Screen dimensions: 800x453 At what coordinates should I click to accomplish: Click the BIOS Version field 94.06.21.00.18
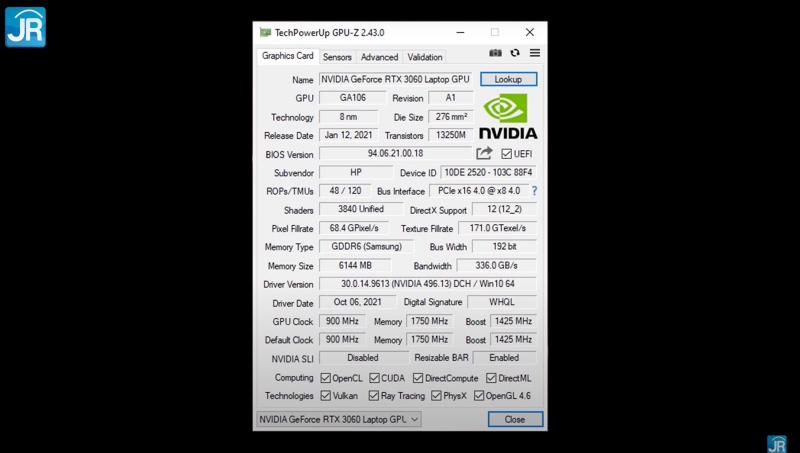395,154
